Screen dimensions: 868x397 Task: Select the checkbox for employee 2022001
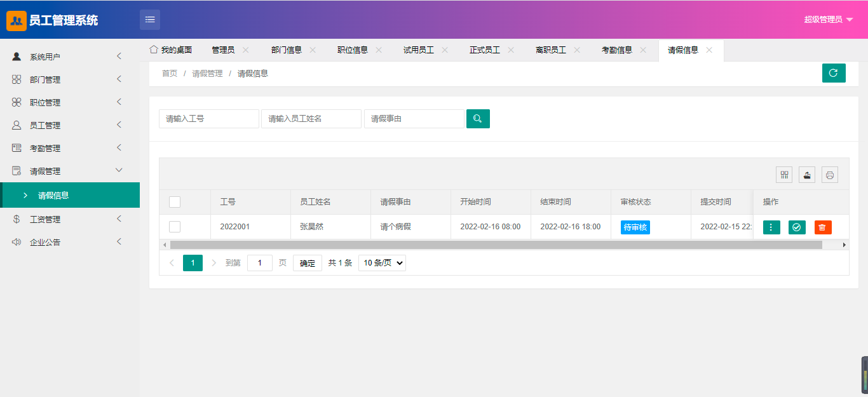(175, 227)
